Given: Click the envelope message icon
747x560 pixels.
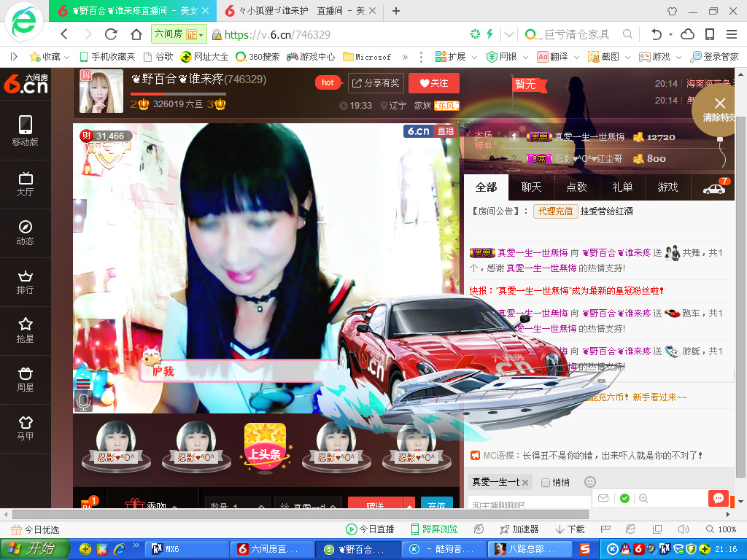Looking at the screenshot, I should tap(603, 498).
